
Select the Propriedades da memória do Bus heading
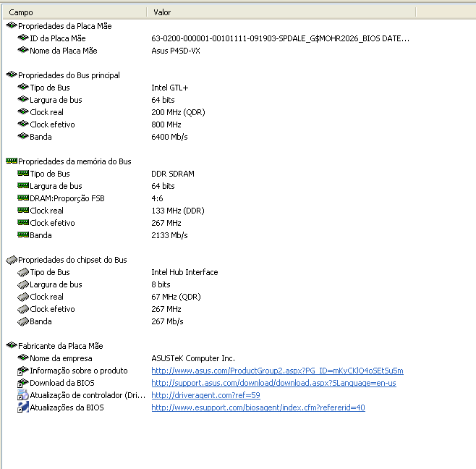tap(75, 161)
